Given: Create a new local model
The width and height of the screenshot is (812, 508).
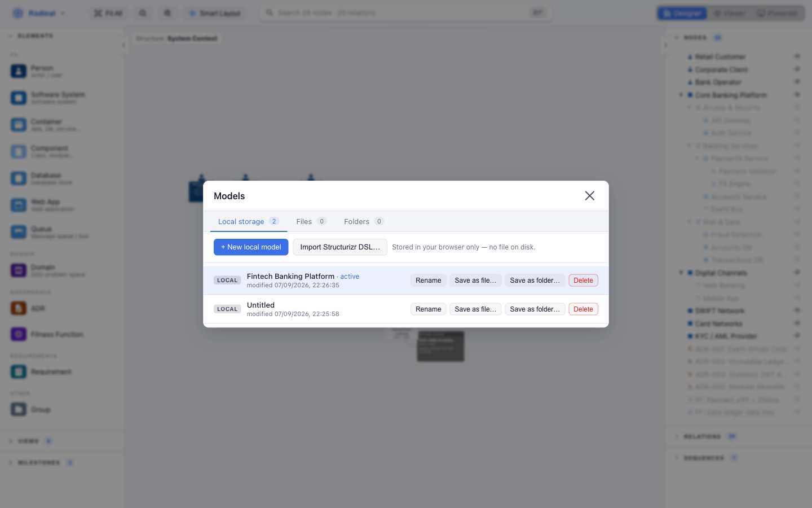Looking at the screenshot, I should coord(251,247).
